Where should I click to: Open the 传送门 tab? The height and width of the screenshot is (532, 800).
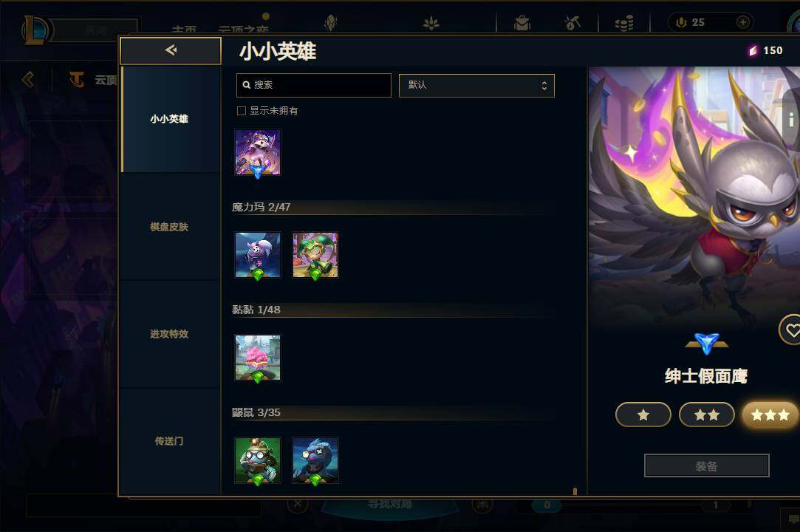[169, 441]
